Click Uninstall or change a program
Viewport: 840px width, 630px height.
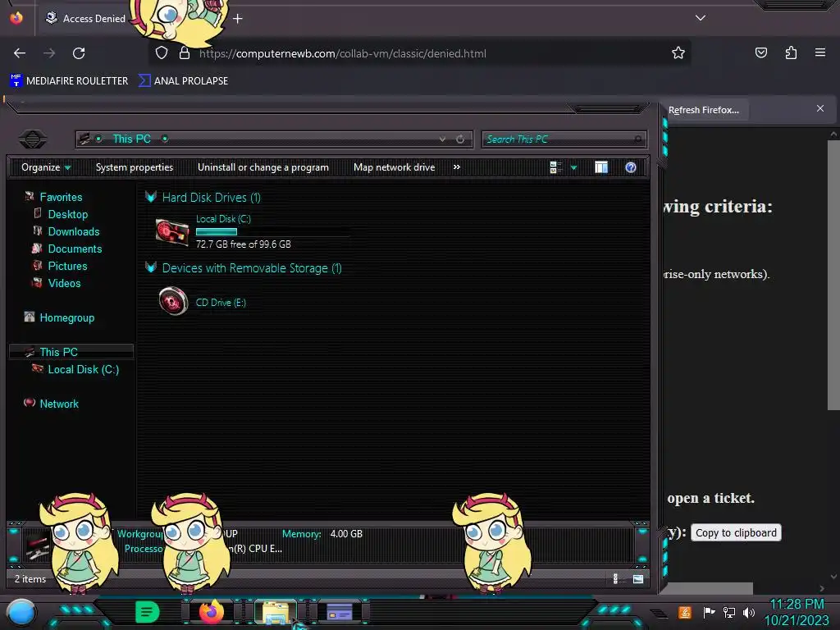click(x=263, y=167)
